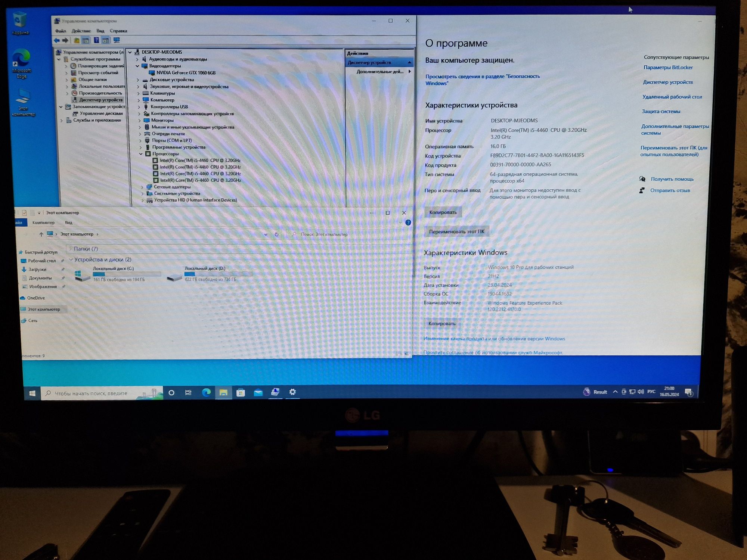This screenshot has height=560, width=747.
Task: Open Параметры BitLocker link
Action: click(668, 68)
